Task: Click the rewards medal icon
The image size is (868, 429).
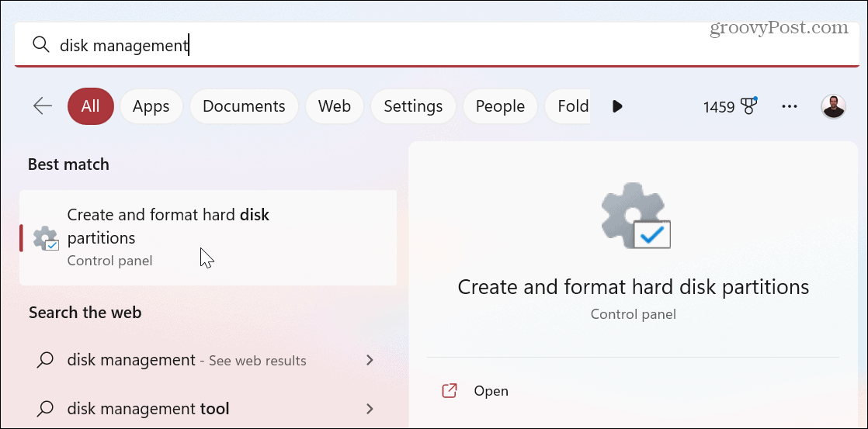Action: click(749, 106)
